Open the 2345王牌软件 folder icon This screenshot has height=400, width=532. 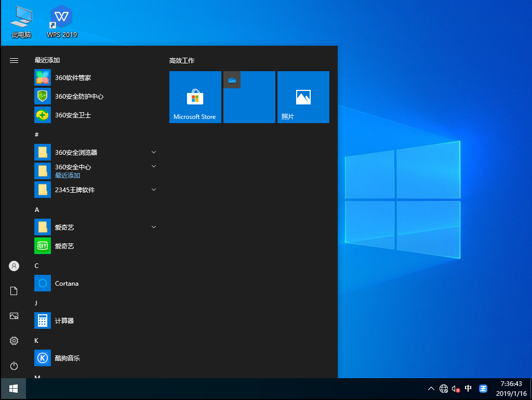tap(43, 190)
